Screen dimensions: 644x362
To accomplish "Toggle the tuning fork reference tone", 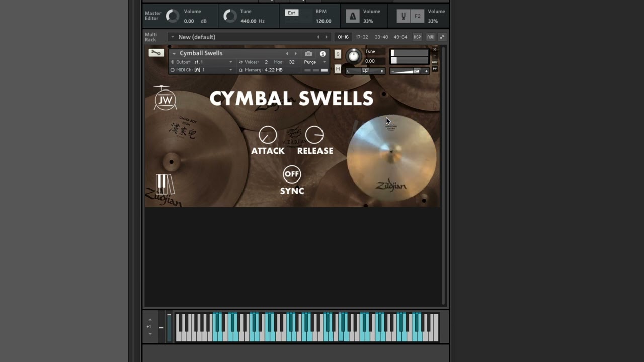I will pyautogui.click(x=403, y=16).
